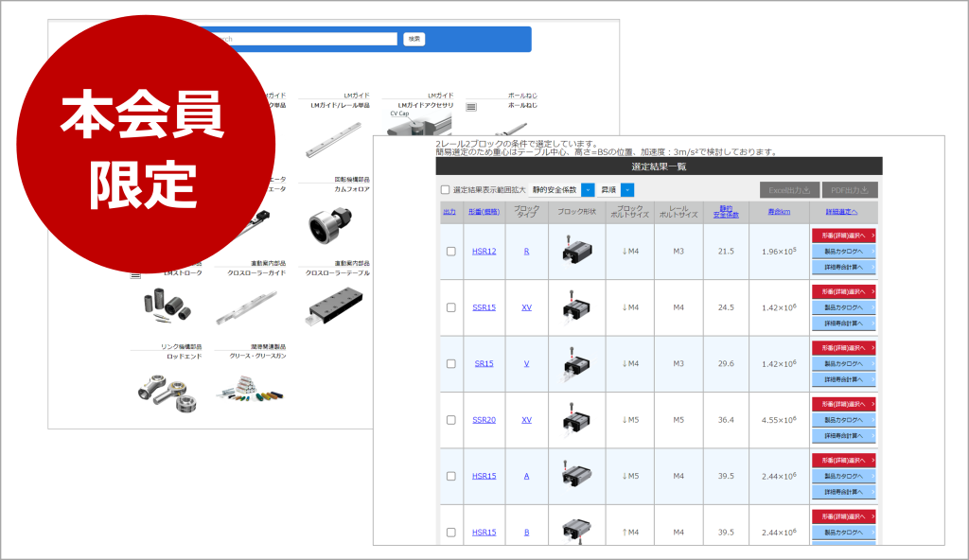The image size is (969, 560).
Task: Click the Excel出力 export button
Action: coord(789,190)
